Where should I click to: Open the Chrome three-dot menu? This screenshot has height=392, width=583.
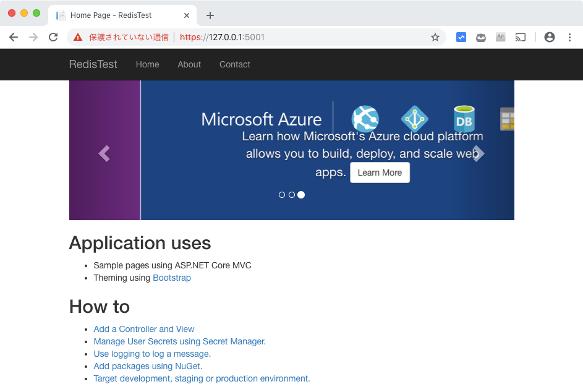coord(569,37)
